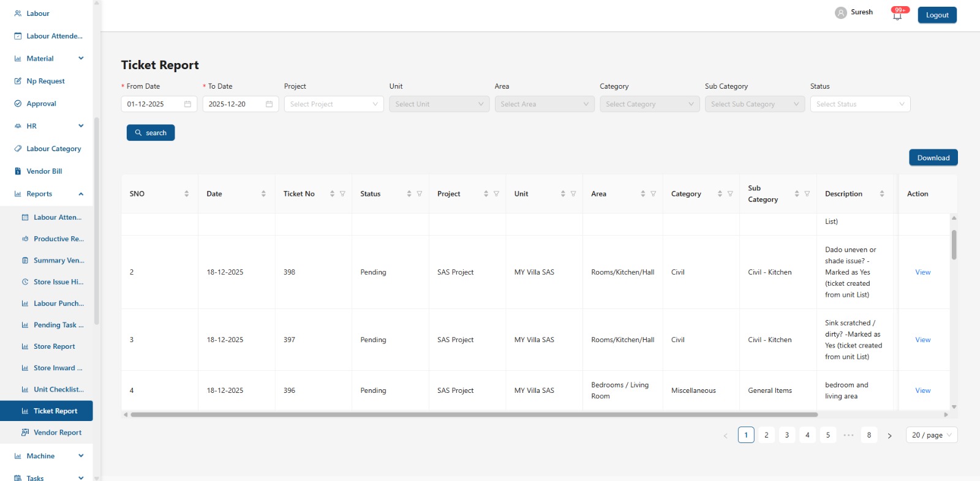Image resolution: width=980 pixels, height=481 pixels.
Task: Open the Area column filter icon
Action: click(x=654, y=194)
